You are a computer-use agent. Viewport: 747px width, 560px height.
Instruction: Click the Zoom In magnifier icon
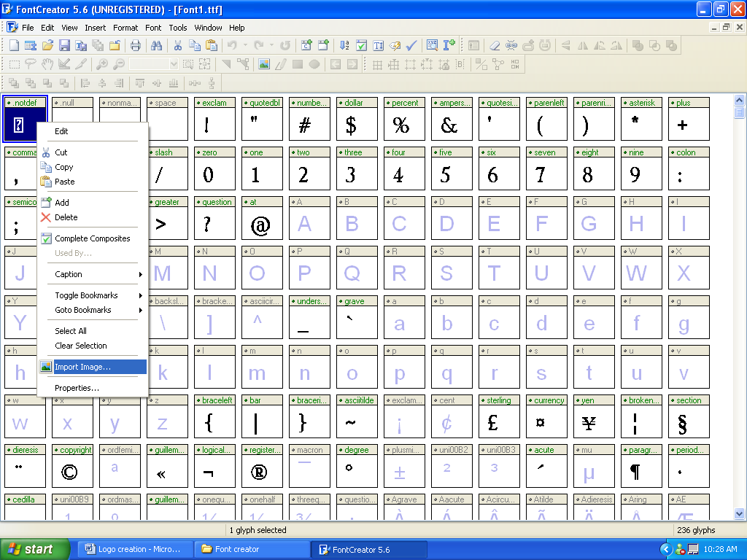(102, 64)
